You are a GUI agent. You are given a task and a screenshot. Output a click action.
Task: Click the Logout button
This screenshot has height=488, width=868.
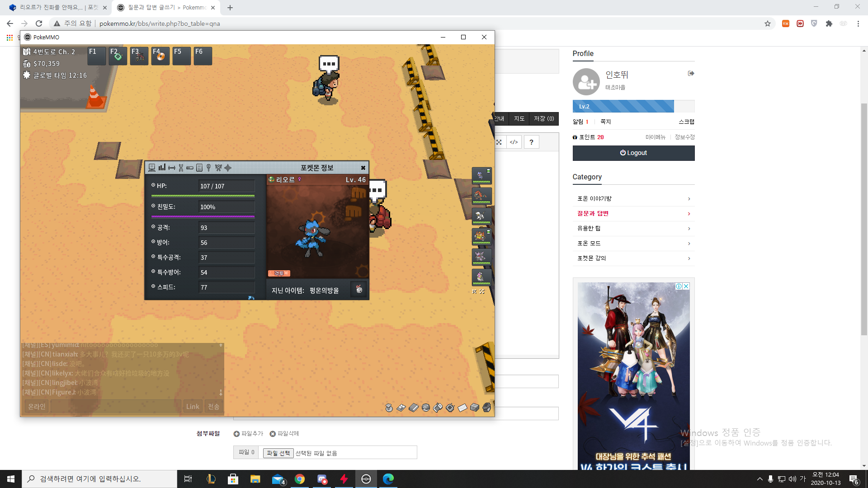pos(633,153)
